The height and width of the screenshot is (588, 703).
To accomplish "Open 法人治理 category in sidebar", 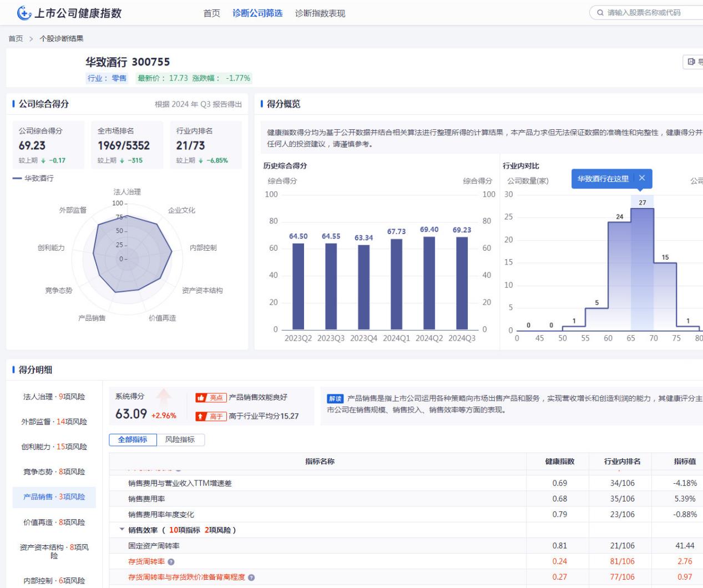I will (x=54, y=397).
